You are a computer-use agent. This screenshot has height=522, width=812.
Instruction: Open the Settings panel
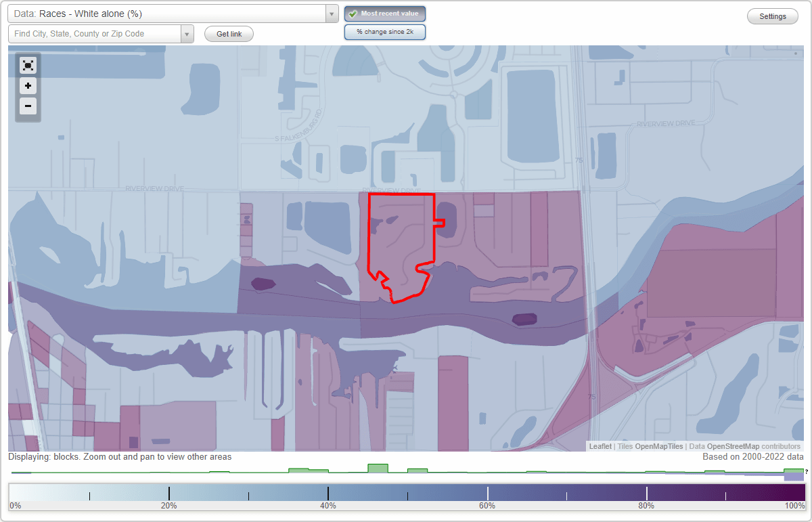pos(772,16)
